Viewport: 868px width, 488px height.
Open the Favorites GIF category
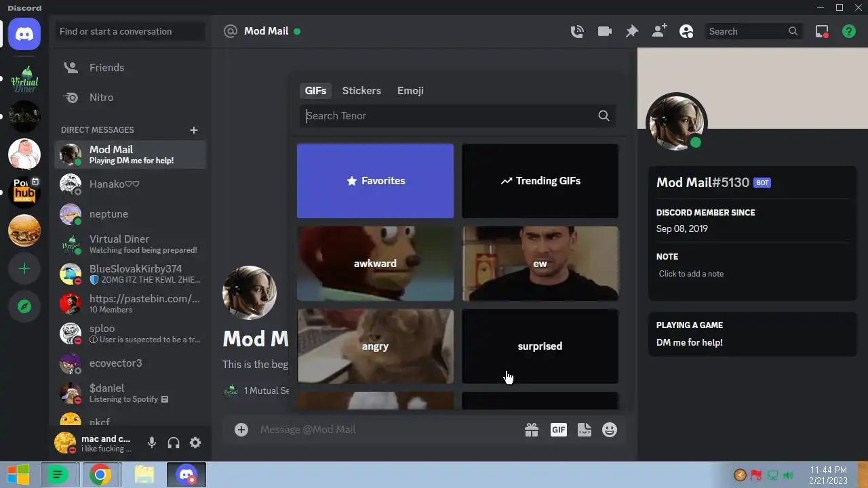(375, 181)
